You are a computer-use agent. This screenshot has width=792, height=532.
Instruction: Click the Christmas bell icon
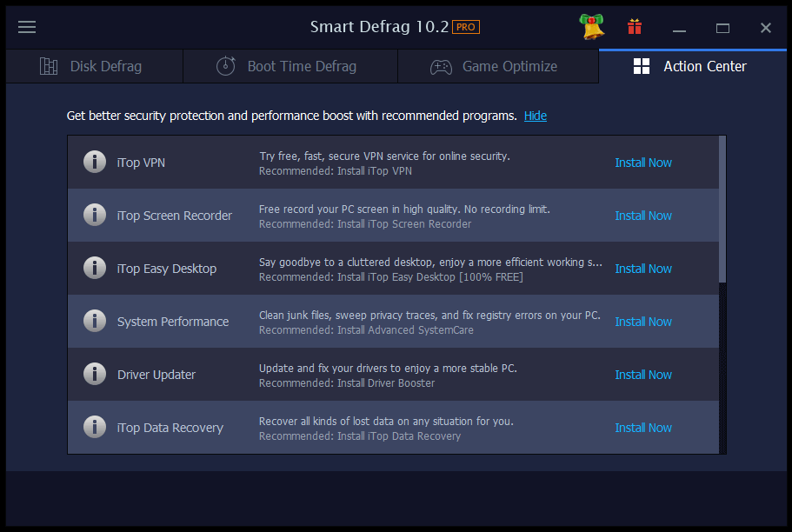(x=592, y=27)
